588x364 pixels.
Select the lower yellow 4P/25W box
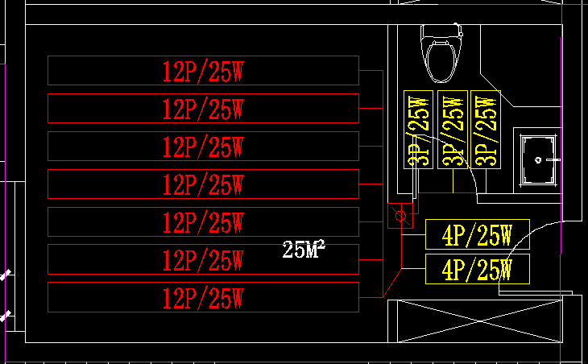pos(476,270)
